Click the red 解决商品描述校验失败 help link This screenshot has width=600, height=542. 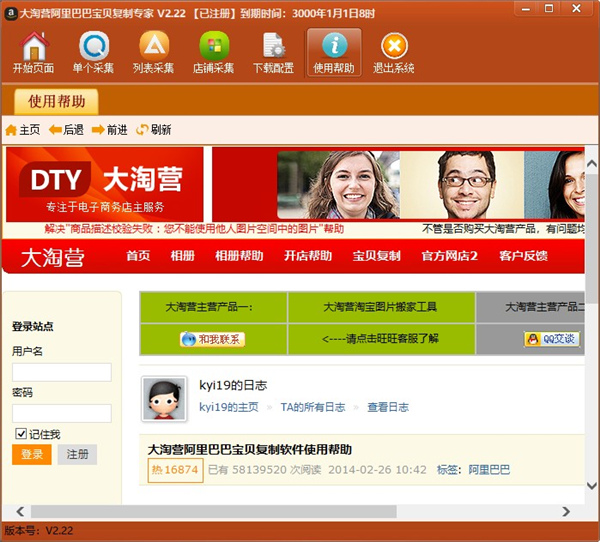pyautogui.click(x=194, y=229)
